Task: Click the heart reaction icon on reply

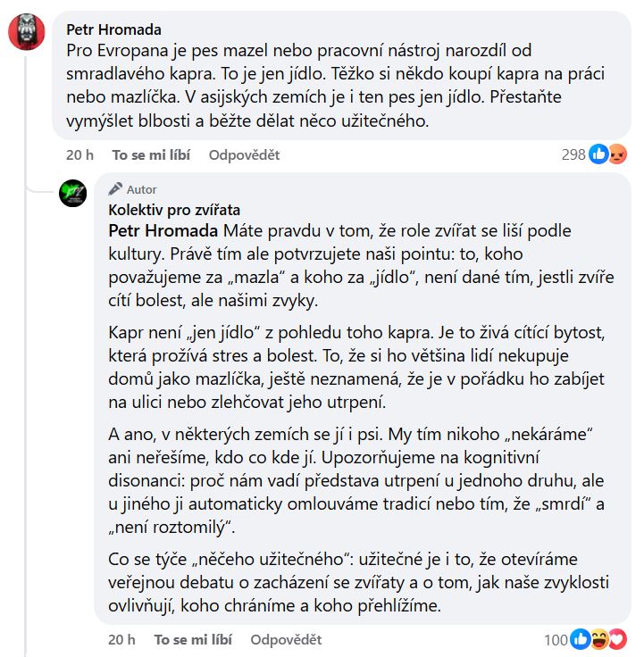Action: [617, 639]
